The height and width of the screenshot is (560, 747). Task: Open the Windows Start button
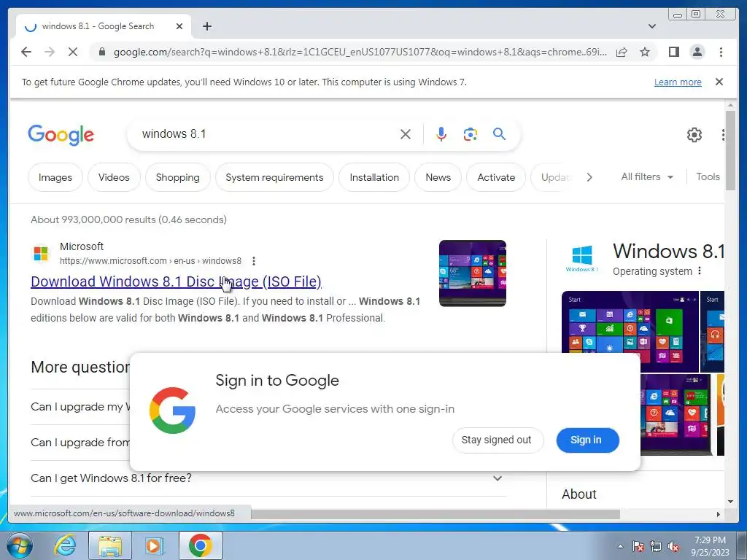(x=19, y=545)
